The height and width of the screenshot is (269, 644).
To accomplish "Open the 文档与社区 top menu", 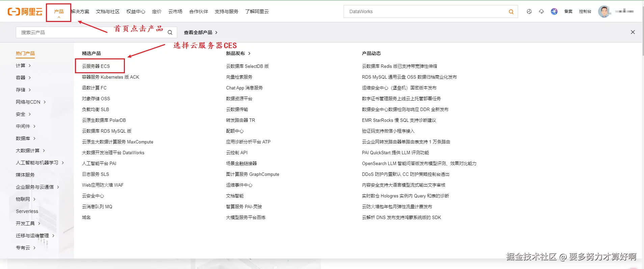I will click(108, 12).
